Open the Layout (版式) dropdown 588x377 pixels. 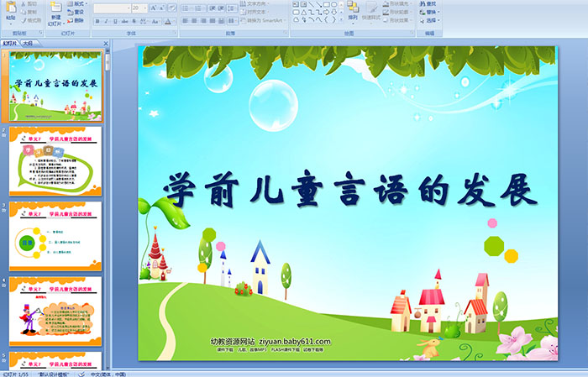(x=77, y=3)
